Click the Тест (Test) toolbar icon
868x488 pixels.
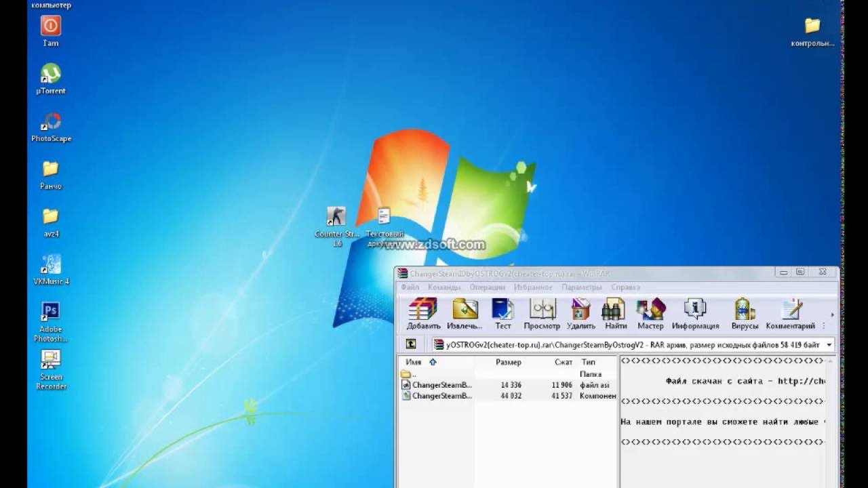pos(503,313)
